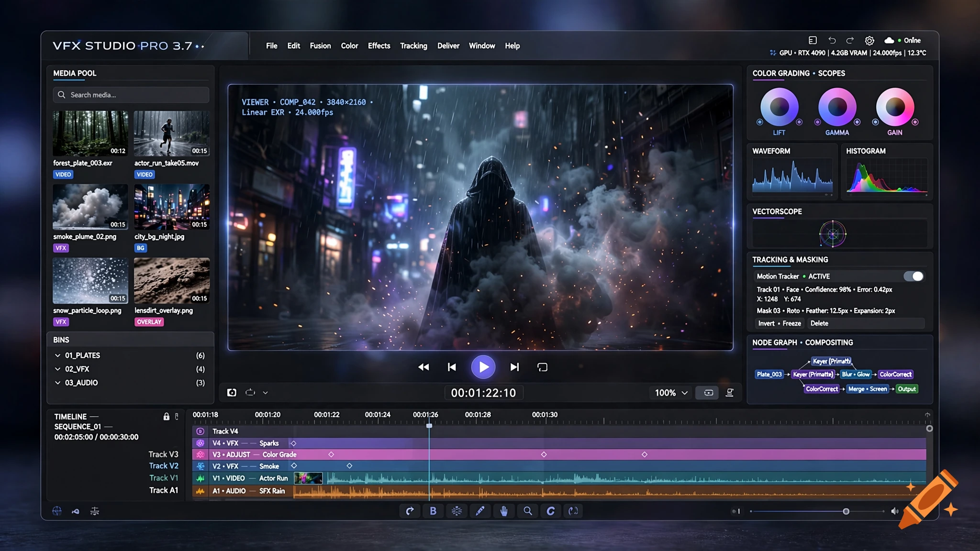This screenshot has width=980, height=551.
Task: Select the Output node
Action: coord(907,389)
